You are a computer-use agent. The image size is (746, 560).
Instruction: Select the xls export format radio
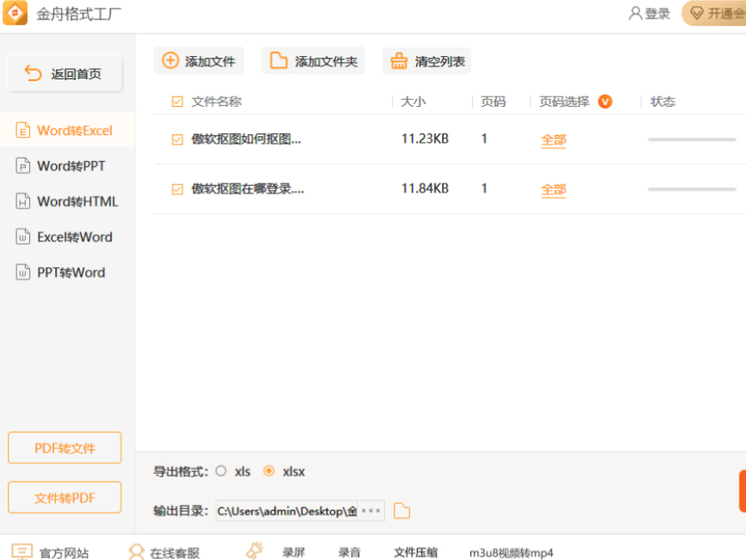click(x=221, y=471)
